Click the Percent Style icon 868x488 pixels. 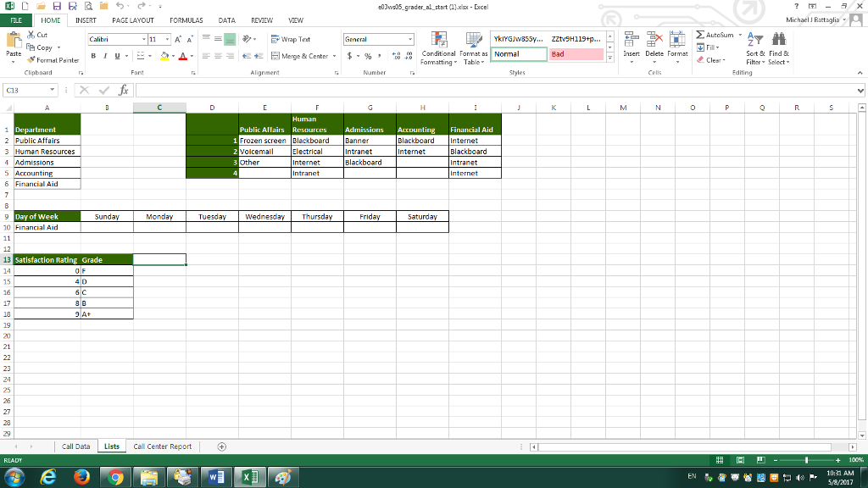point(369,56)
